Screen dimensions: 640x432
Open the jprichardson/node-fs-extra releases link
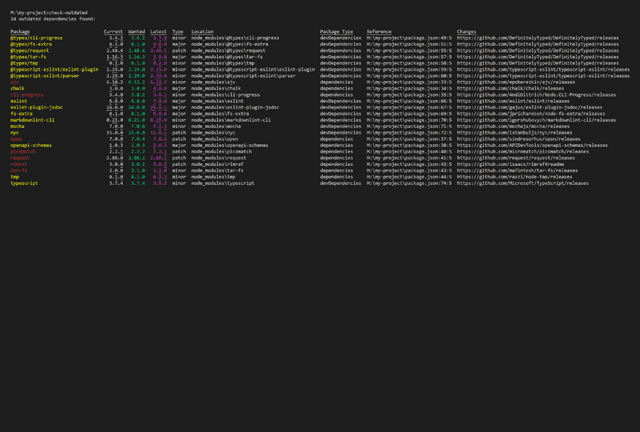pyautogui.click(x=531, y=114)
